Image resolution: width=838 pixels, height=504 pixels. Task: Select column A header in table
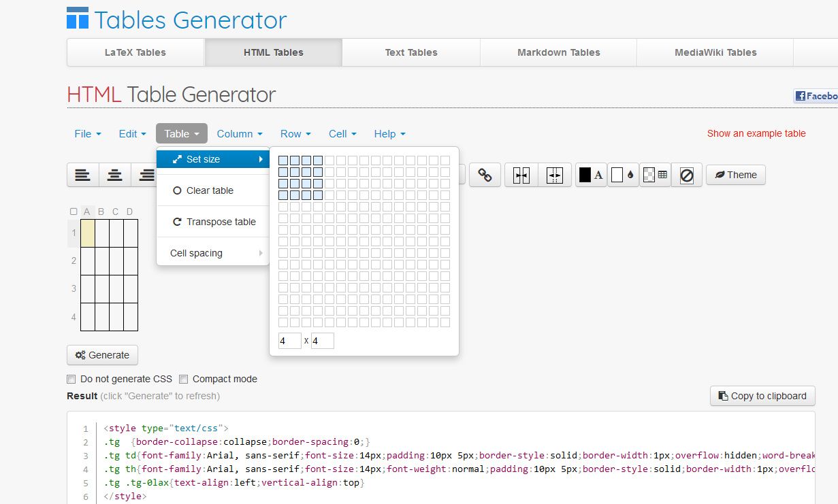87,212
